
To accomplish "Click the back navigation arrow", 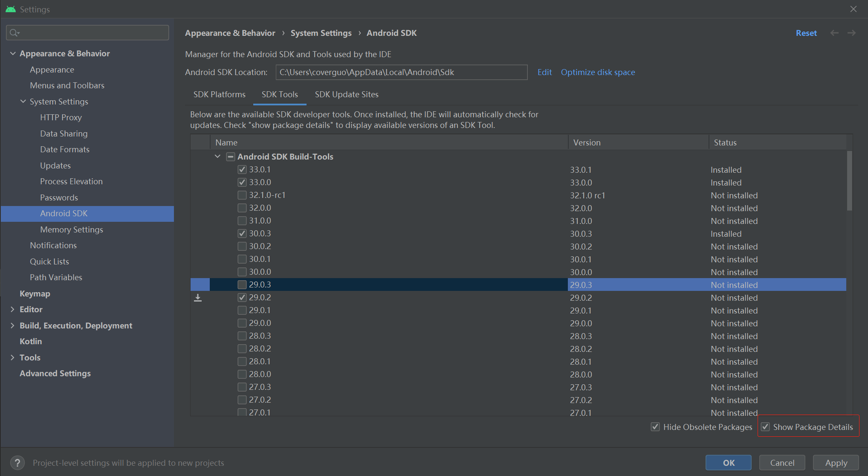I will click(834, 33).
